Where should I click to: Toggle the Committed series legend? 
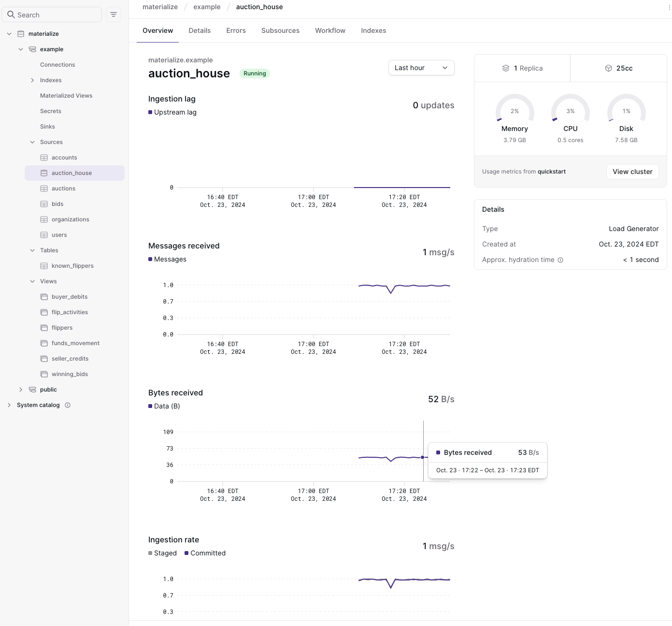[x=204, y=553]
